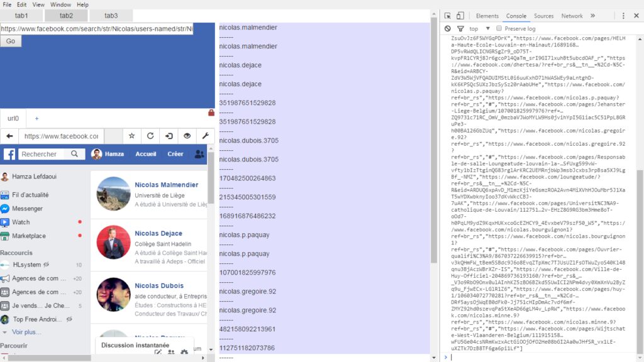Click the embedded browser address field
The height and width of the screenshot is (362, 644).
pyautogui.click(x=62, y=136)
